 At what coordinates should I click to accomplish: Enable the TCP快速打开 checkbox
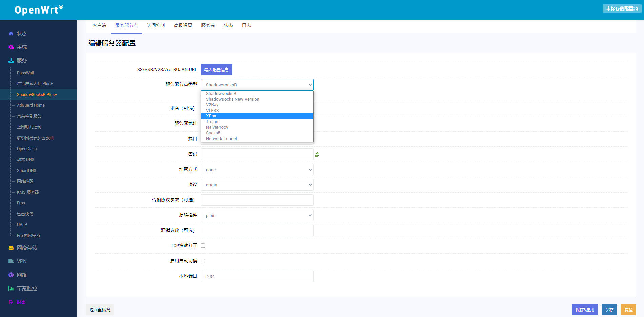(x=203, y=246)
